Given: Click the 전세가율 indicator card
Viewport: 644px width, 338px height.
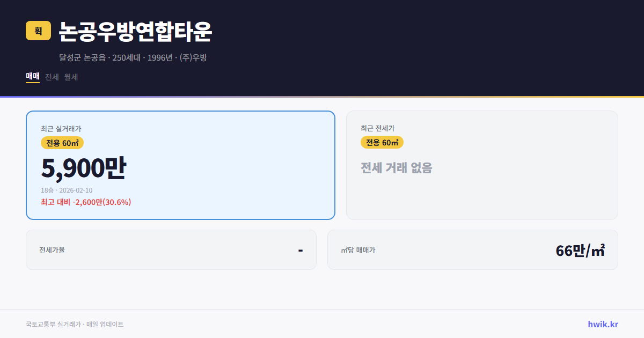Looking at the screenshot, I should coord(171,249).
